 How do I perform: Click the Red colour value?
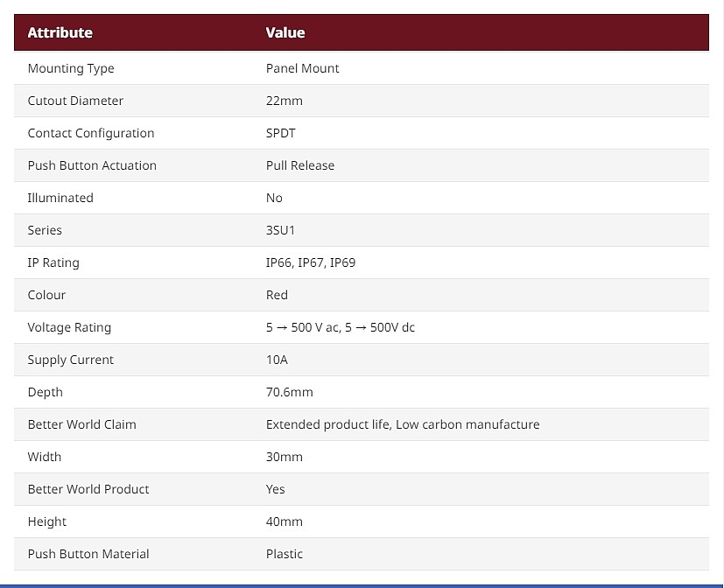click(277, 295)
